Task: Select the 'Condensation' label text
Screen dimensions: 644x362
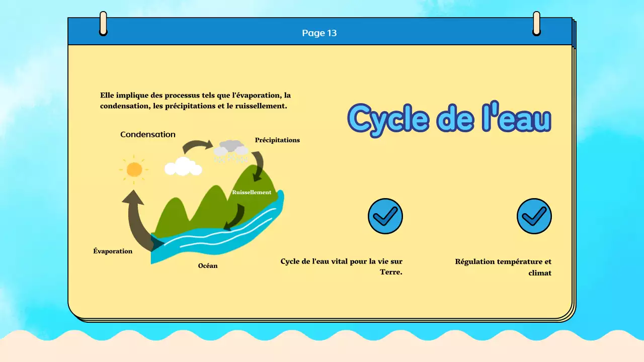Action: point(147,134)
